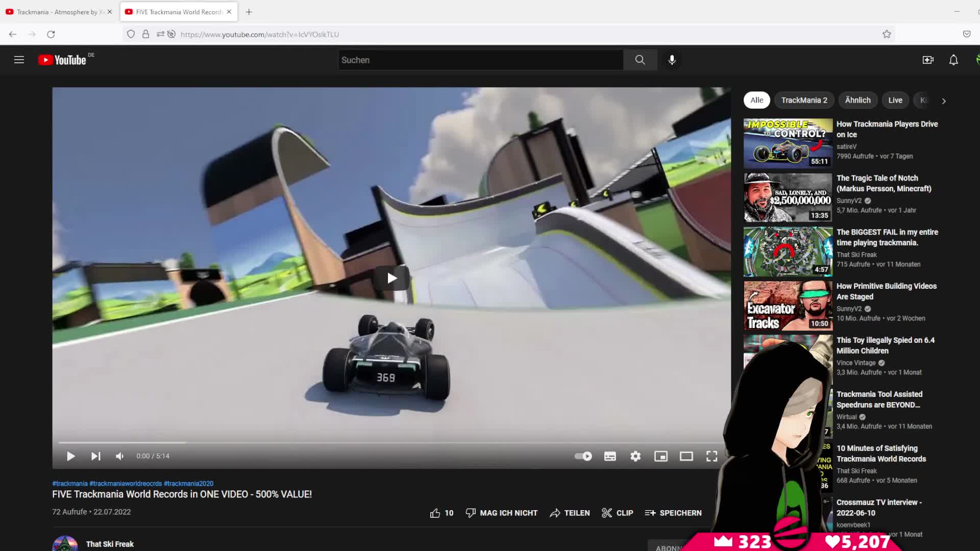View site info via the padlock icon

(x=145, y=34)
